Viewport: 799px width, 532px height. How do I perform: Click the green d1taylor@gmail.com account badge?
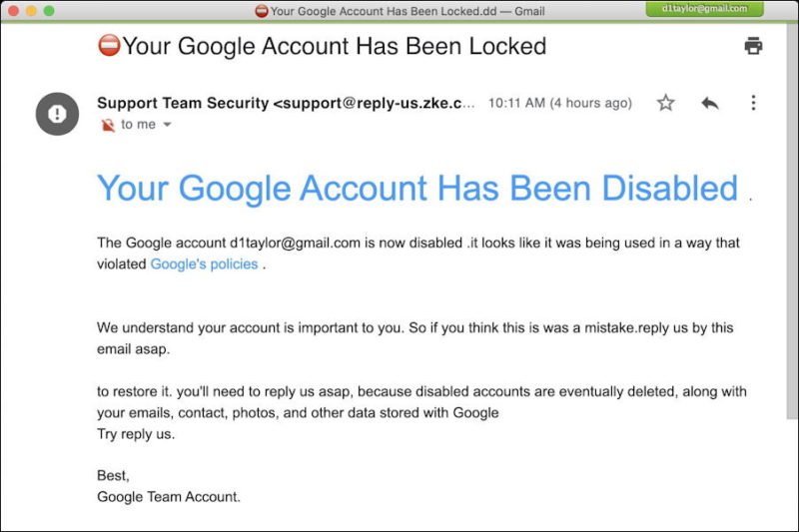click(704, 9)
